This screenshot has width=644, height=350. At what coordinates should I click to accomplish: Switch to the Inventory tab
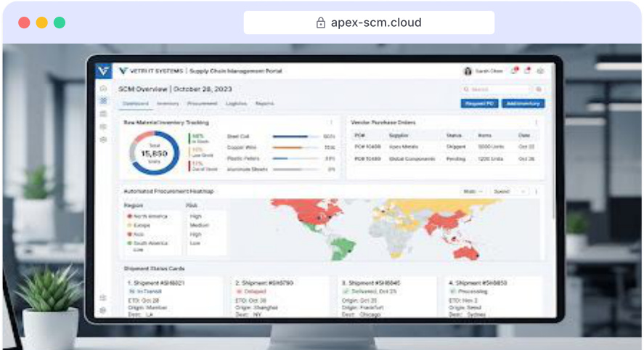(168, 104)
